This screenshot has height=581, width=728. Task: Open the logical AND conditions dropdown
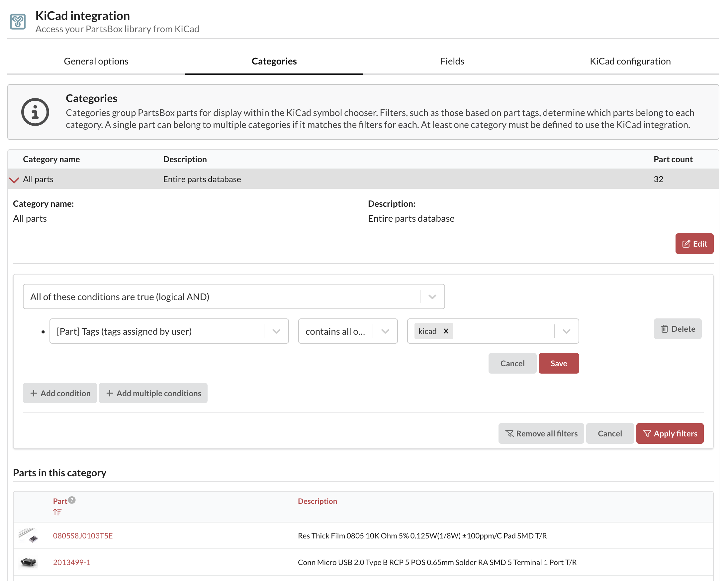click(234, 297)
